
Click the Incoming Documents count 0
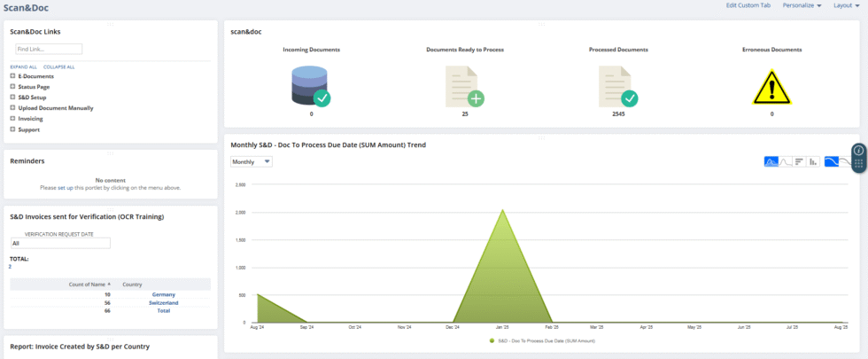[x=311, y=113]
